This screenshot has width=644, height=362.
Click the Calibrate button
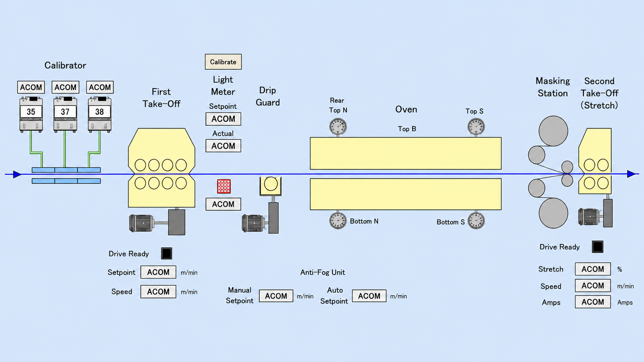(223, 62)
